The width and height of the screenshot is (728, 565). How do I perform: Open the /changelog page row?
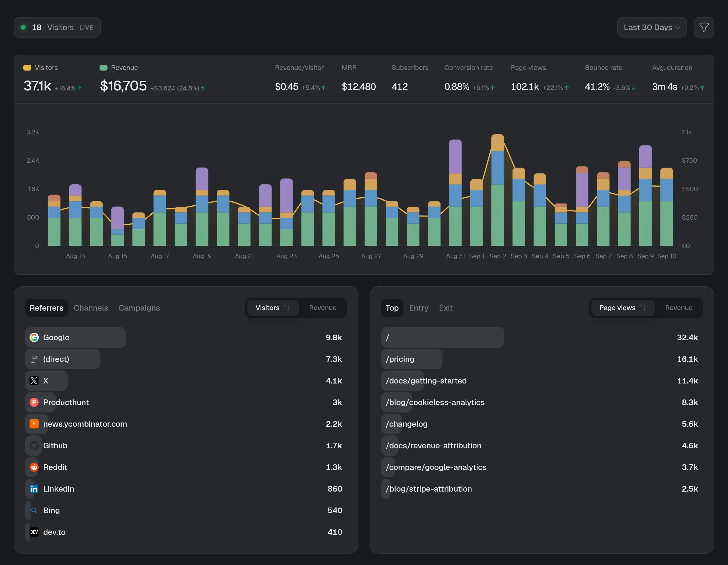(542, 424)
